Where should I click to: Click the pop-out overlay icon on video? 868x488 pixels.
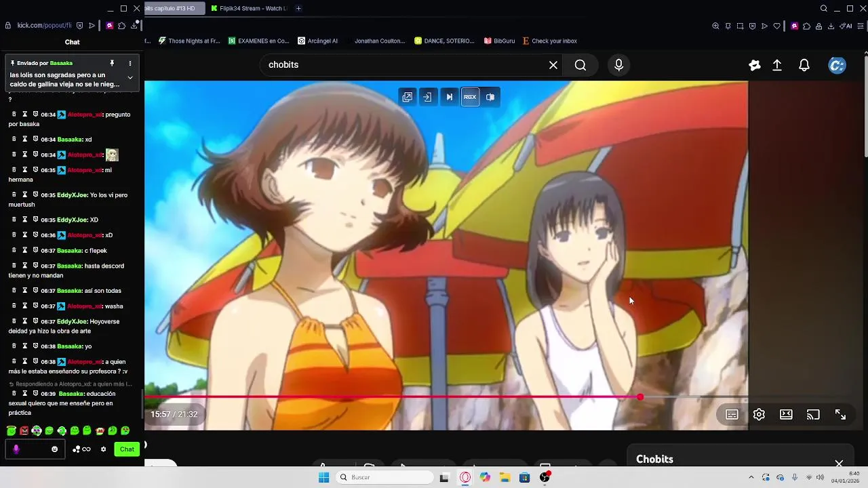(407, 97)
